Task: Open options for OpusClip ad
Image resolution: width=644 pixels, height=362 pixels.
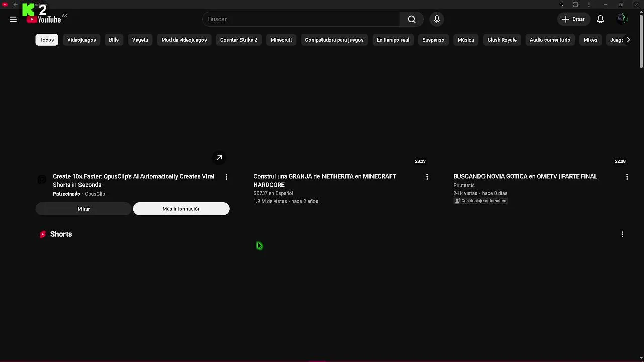Action: pos(226,177)
